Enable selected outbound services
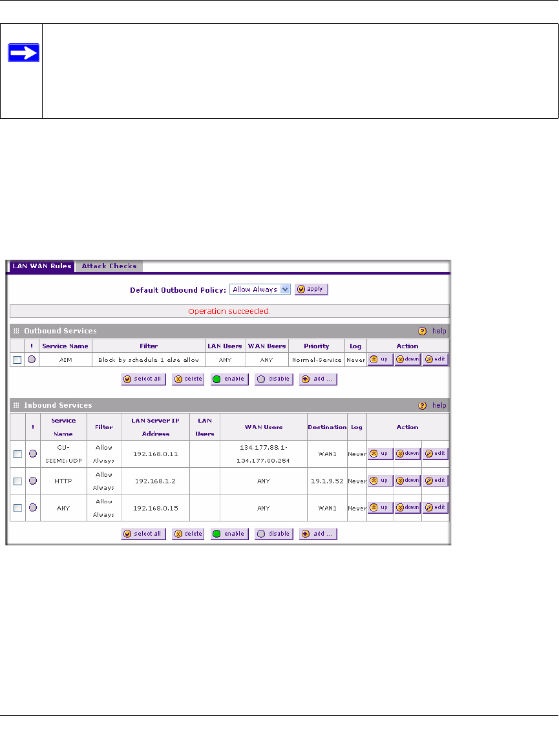This screenshot has width=559, height=756. [229, 379]
